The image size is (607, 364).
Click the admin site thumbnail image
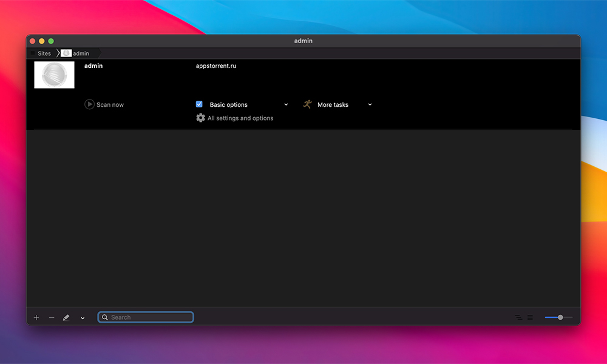click(54, 75)
